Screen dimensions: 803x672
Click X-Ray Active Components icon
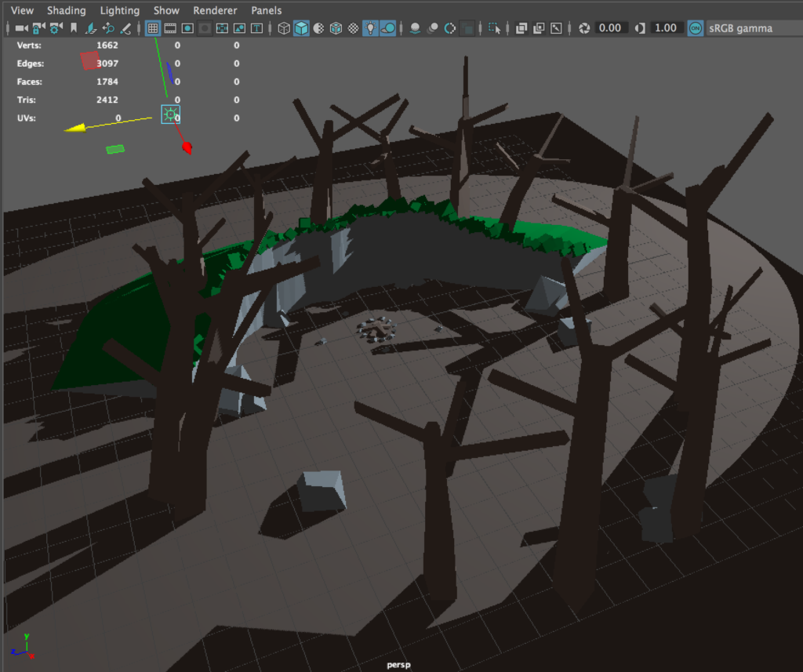[x=539, y=28]
